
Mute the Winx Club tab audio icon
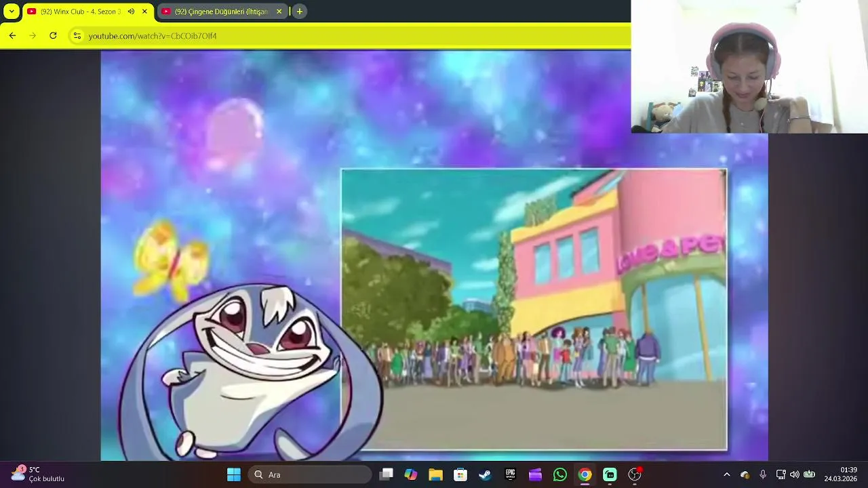click(x=131, y=12)
